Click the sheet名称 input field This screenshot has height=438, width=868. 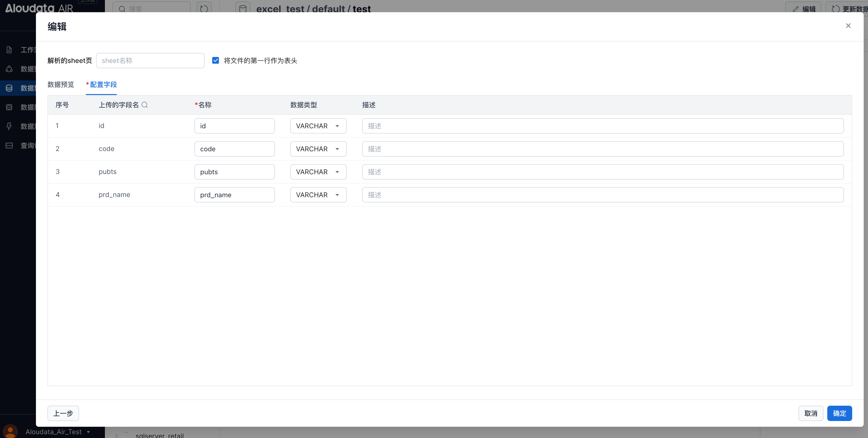coord(150,61)
